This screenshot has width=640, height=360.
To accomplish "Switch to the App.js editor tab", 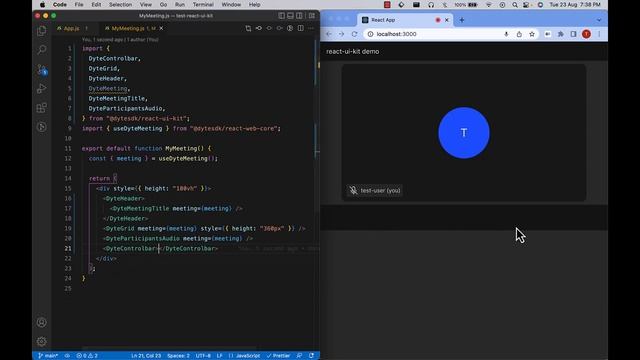I will pos(72,28).
